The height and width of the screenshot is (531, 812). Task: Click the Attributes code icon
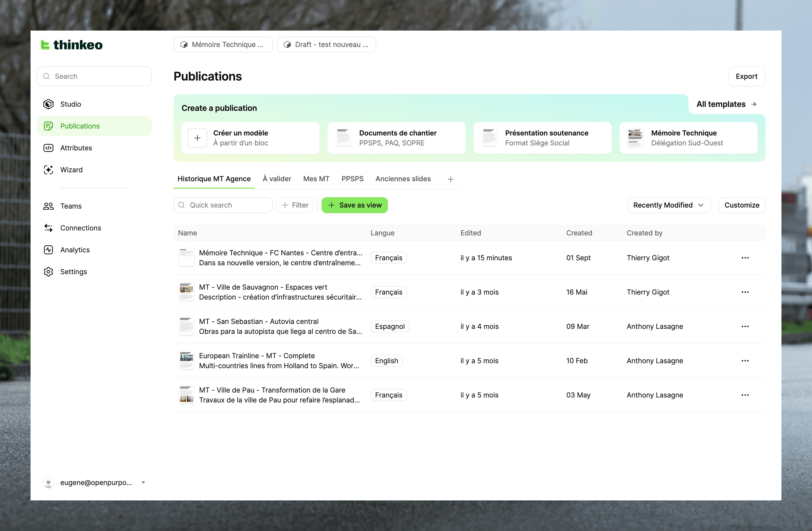click(48, 148)
